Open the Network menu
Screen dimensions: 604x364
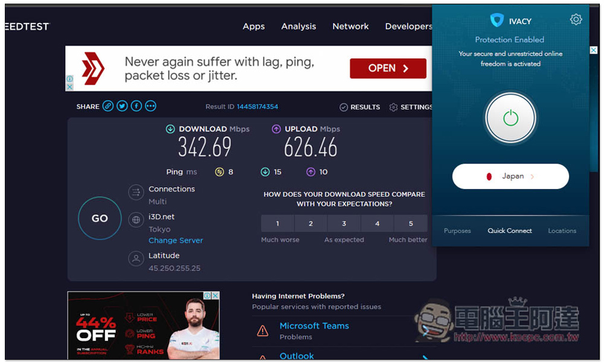click(350, 27)
